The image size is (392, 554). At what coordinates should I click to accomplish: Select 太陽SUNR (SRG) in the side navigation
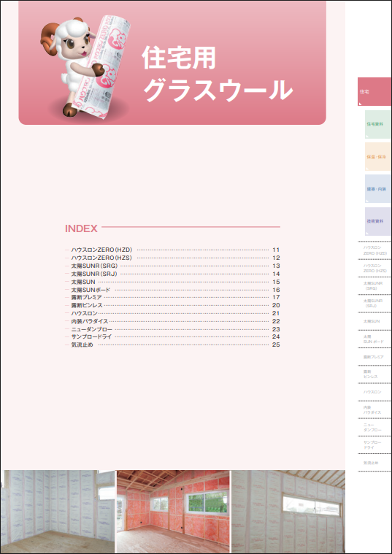tap(374, 286)
